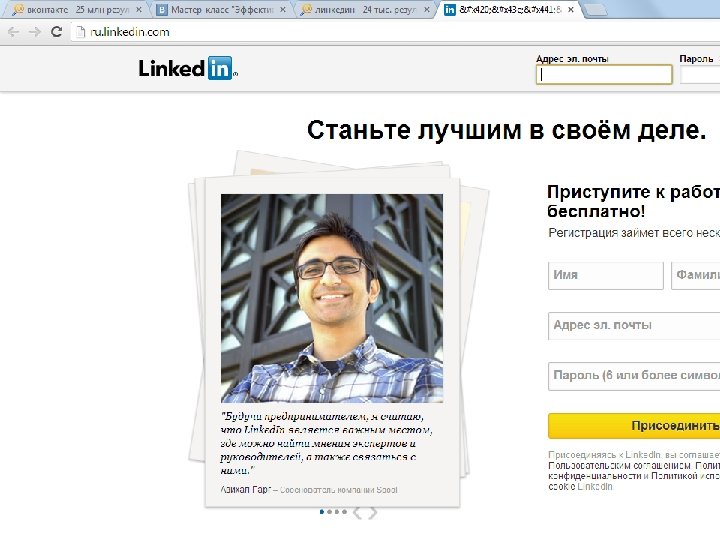The height and width of the screenshot is (540, 720).
Task: Click the Присоединиться yellow button
Action: point(634,426)
